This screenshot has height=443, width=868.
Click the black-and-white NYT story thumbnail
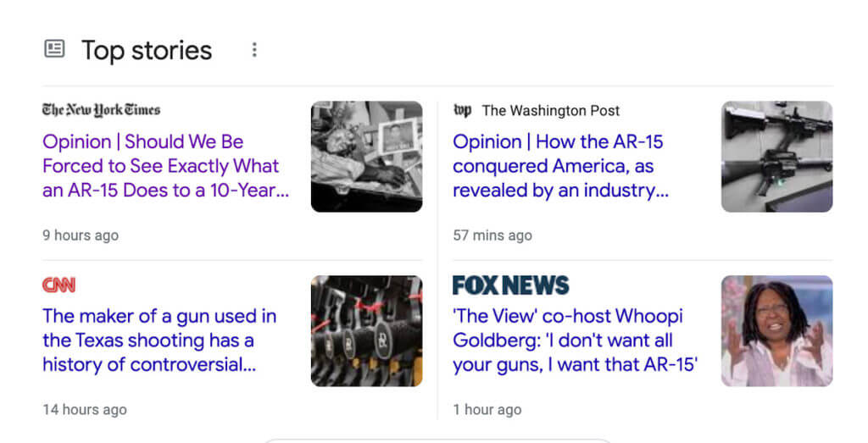(x=366, y=157)
